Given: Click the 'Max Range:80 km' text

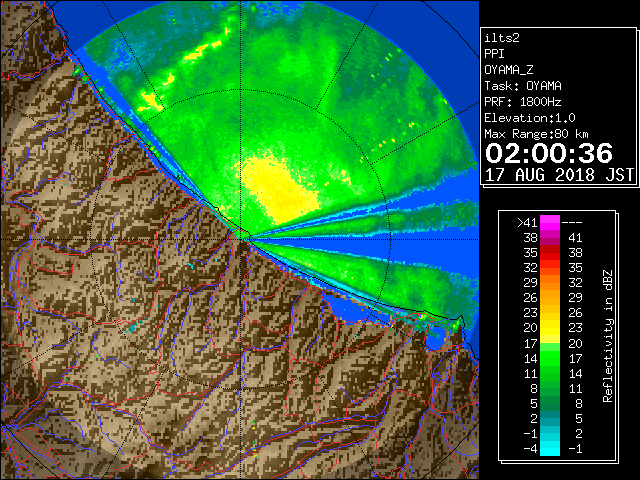Looking at the screenshot, I should pos(536,134).
